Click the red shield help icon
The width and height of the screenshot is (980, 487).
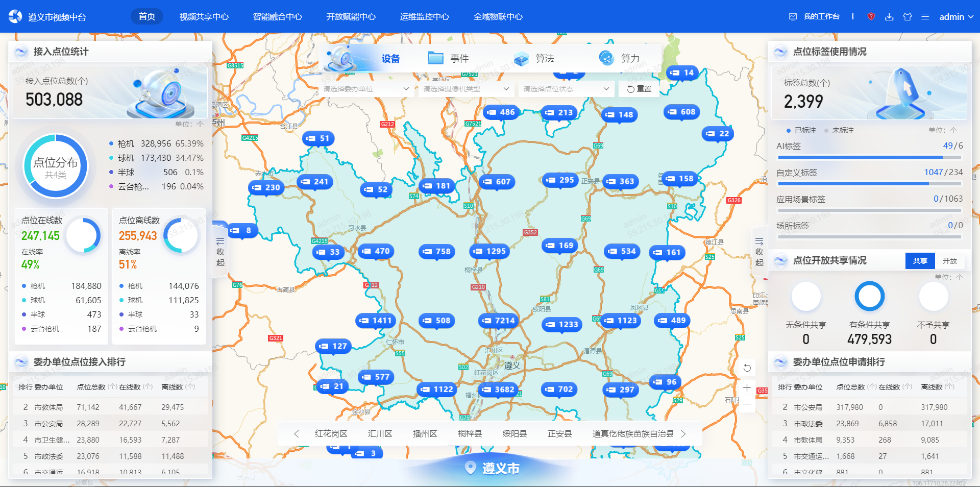point(871,17)
